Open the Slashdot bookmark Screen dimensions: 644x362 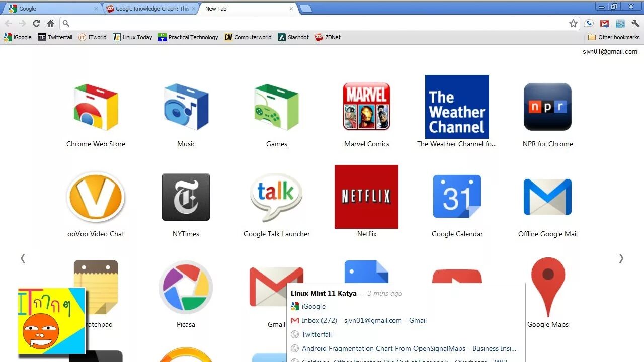293,37
